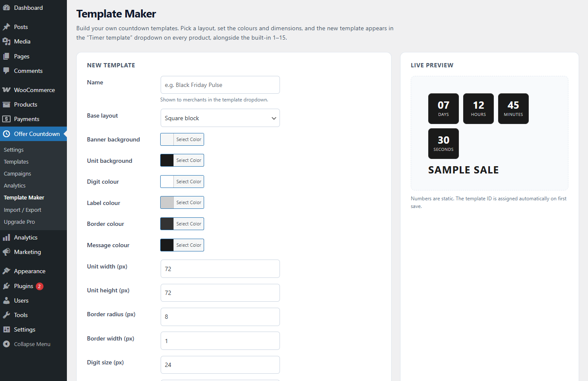Select Color for Label colour

pos(189,202)
